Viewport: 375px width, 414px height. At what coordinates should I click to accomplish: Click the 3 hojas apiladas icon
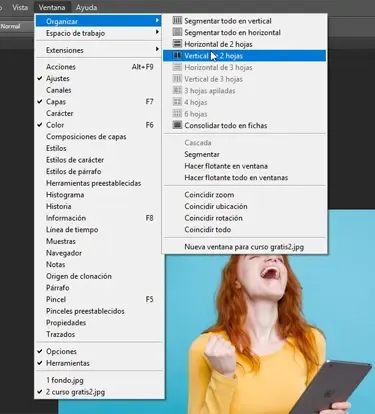click(177, 90)
